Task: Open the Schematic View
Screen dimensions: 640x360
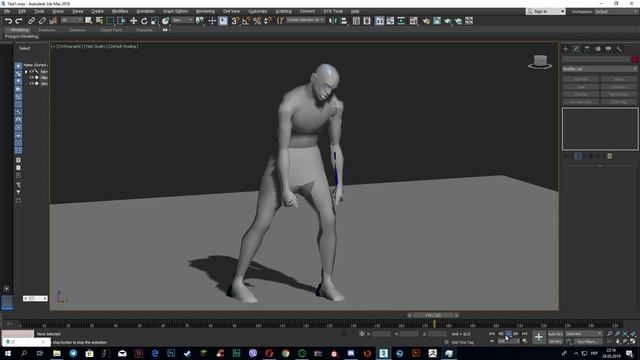Action: (x=401, y=20)
